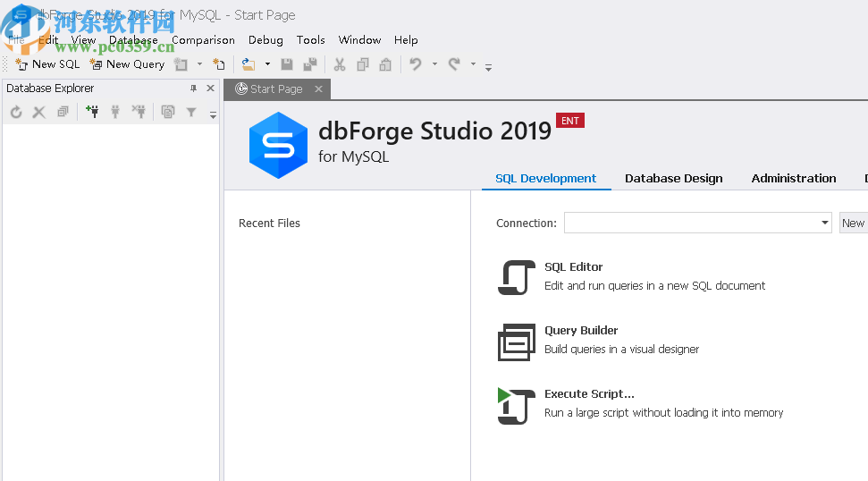The width and height of the screenshot is (868, 481).
Task: Click the Delete X icon in Database Explorer
Action: [x=38, y=112]
